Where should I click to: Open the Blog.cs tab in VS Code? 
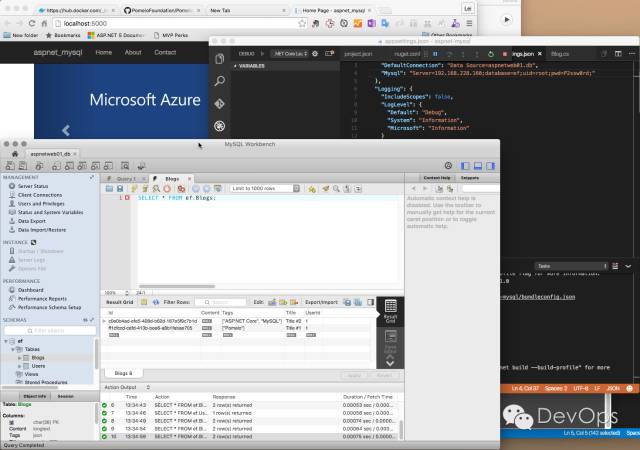coord(560,54)
